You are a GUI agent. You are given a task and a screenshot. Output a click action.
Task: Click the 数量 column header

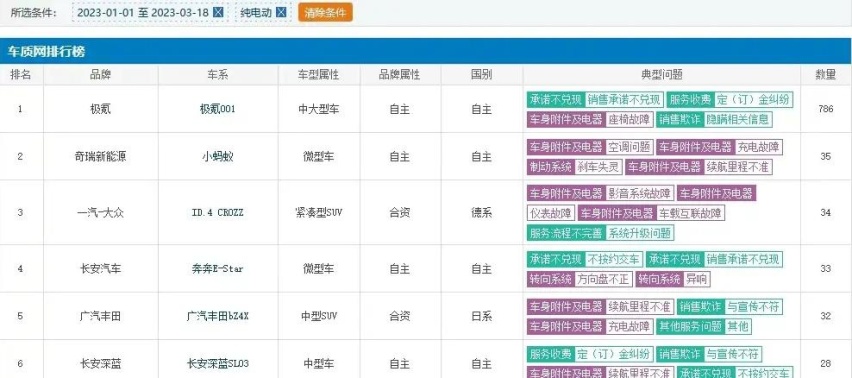[825, 75]
